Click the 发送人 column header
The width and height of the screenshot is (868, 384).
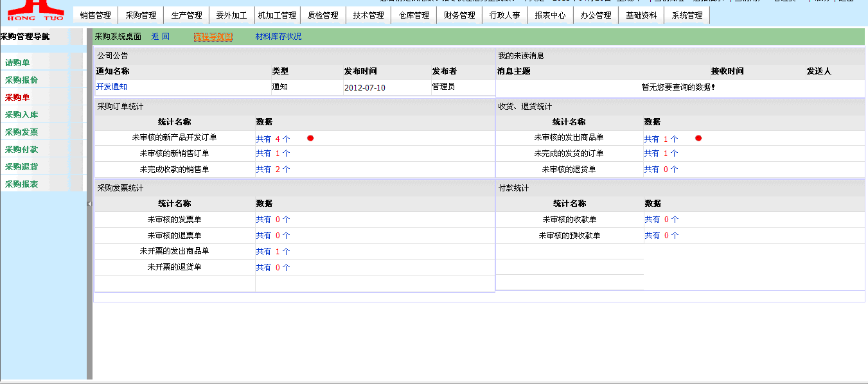point(819,71)
